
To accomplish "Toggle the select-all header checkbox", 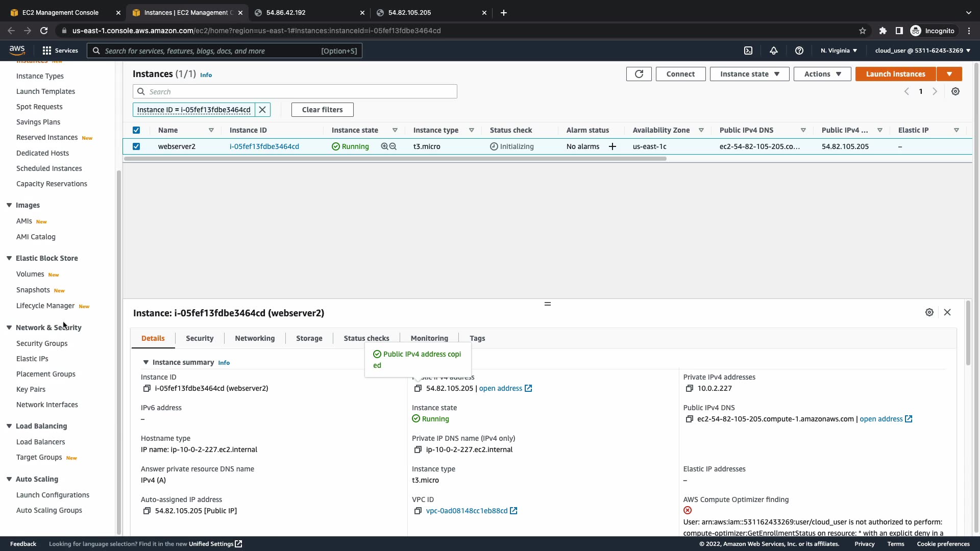I will (136, 130).
